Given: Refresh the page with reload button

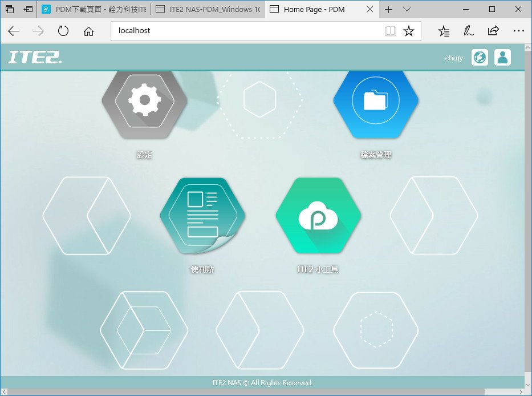Looking at the screenshot, I should coord(63,31).
